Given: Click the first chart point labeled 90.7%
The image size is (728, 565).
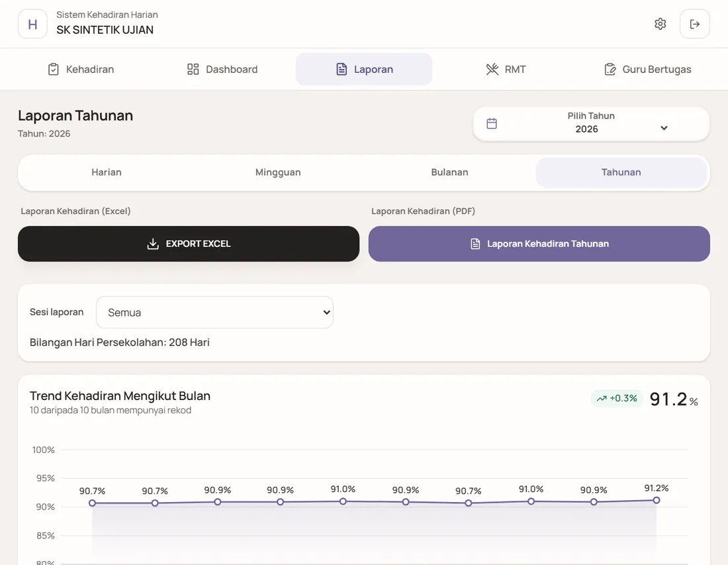Looking at the screenshot, I should click(93, 503).
